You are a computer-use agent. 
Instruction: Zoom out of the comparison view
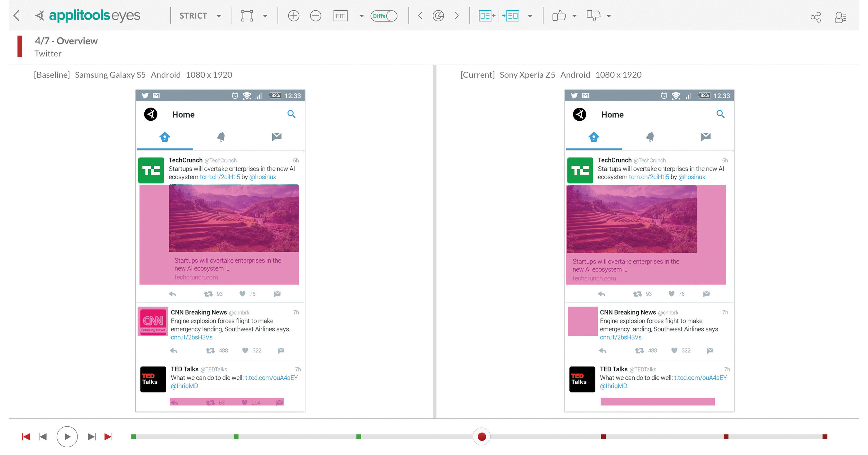[x=316, y=15]
